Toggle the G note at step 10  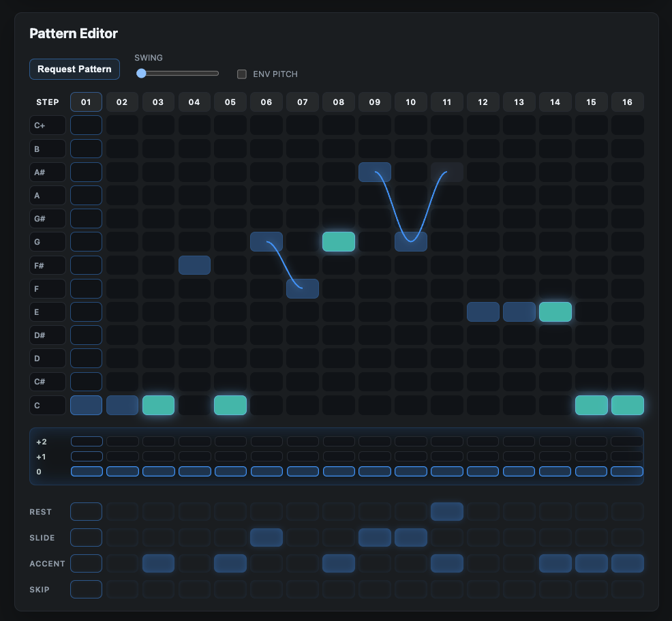pyautogui.click(x=411, y=242)
